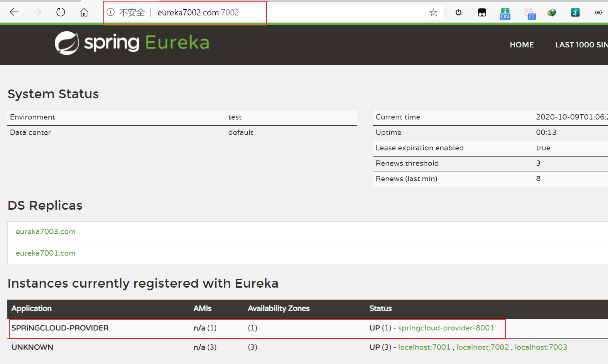Click the 'n/a (3)' AMIs cell
Image resolution: width=608 pixels, height=364 pixels.
(205, 347)
